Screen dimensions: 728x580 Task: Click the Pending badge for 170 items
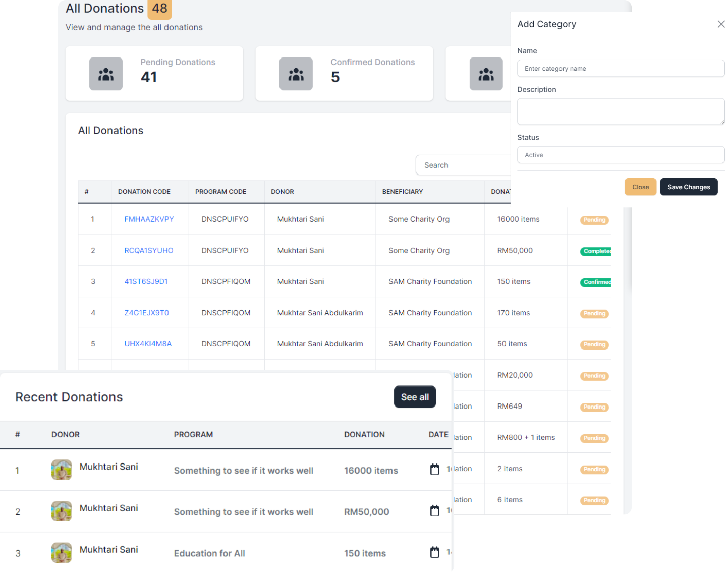(x=594, y=314)
